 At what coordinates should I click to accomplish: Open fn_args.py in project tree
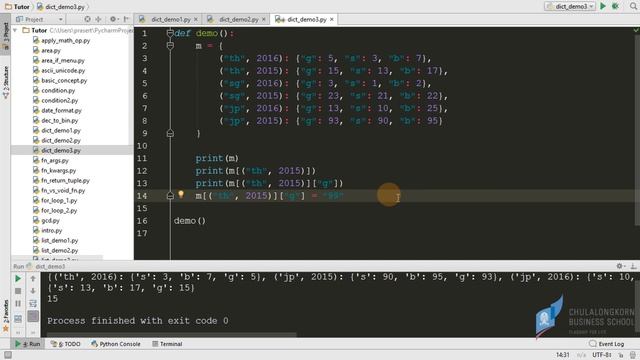pyautogui.click(x=55, y=160)
